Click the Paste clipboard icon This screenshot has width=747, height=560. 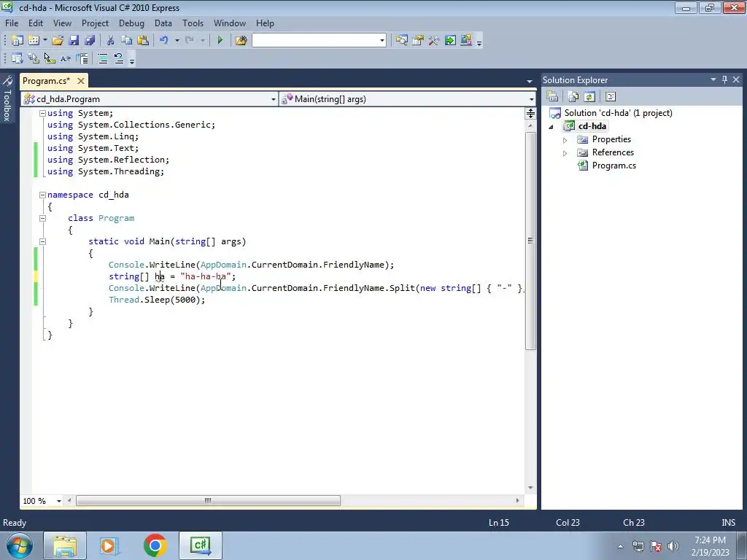[142, 41]
